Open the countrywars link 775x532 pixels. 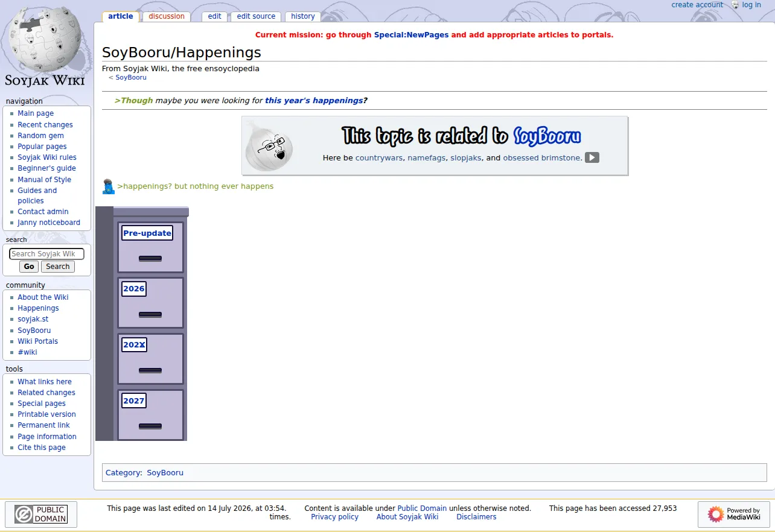[x=379, y=158]
